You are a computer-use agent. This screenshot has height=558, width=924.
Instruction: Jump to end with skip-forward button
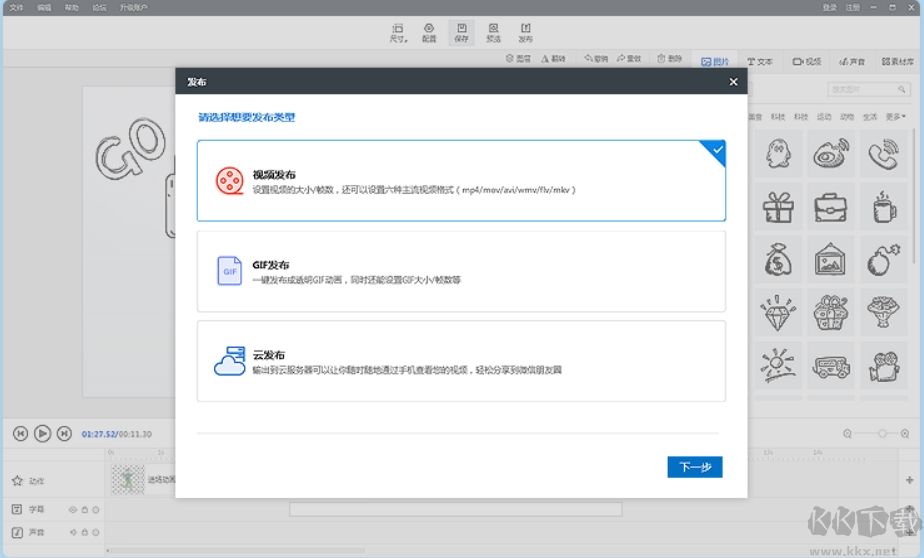[64, 434]
